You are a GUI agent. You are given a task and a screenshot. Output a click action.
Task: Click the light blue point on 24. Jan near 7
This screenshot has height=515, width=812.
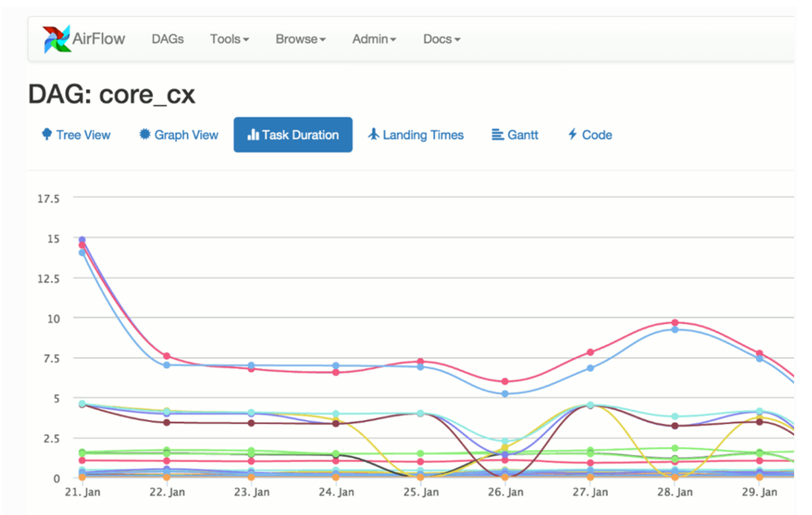(x=336, y=366)
